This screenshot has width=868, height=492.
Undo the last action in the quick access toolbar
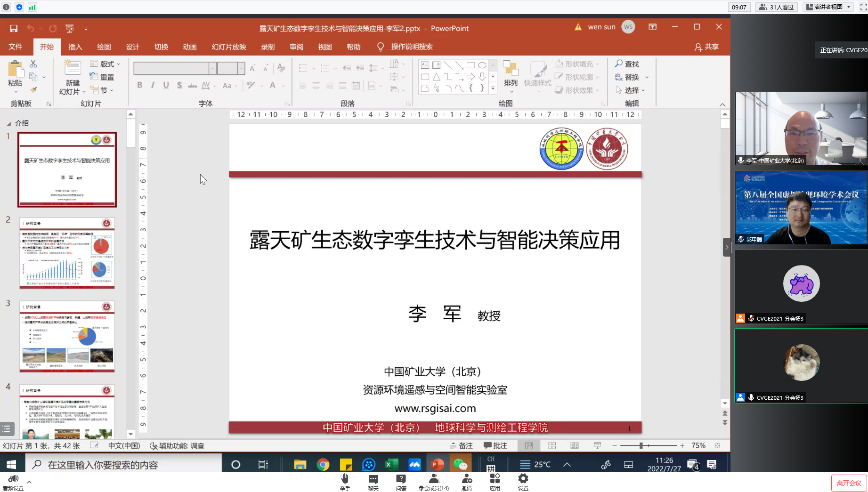[x=31, y=28]
